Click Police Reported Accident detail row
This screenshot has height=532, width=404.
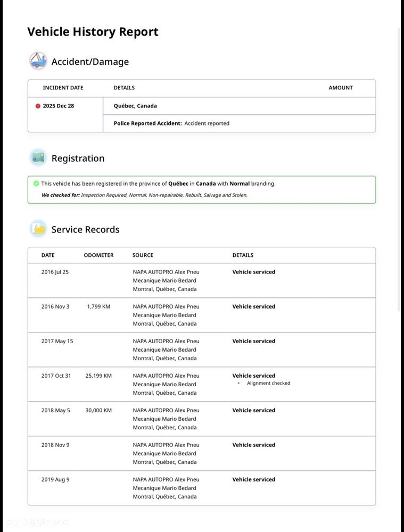(239, 123)
